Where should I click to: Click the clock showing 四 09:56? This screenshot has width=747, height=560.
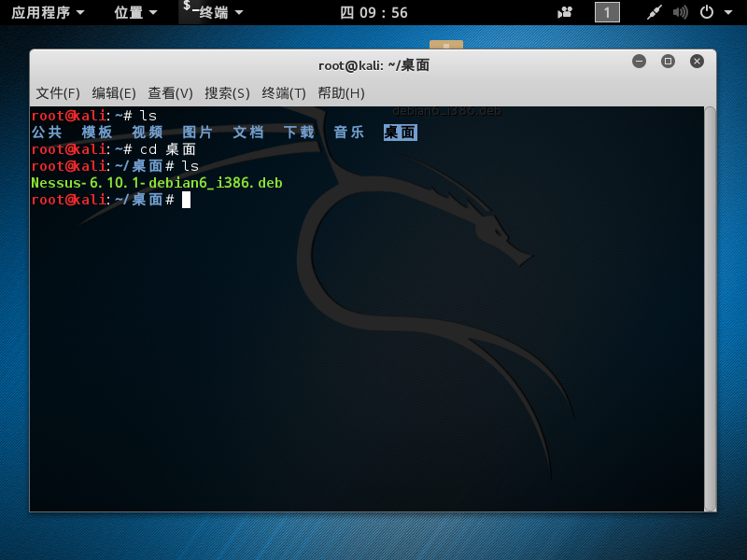click(373, 12)
